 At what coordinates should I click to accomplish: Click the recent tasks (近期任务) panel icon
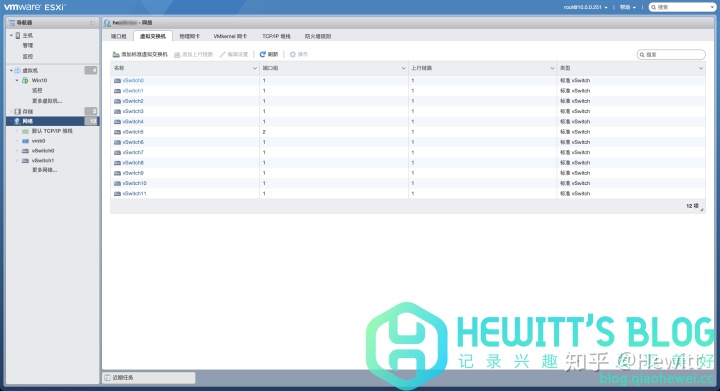coord(107,378)
